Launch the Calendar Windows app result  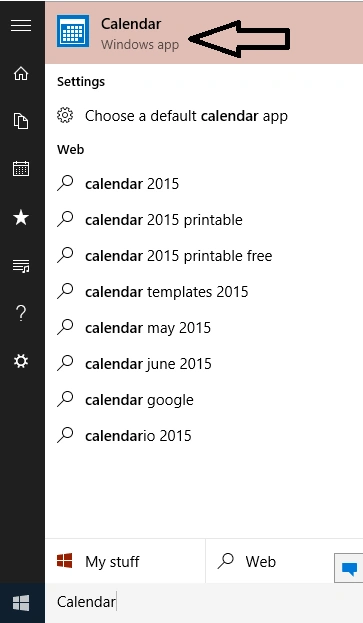[x=204, y=33]
